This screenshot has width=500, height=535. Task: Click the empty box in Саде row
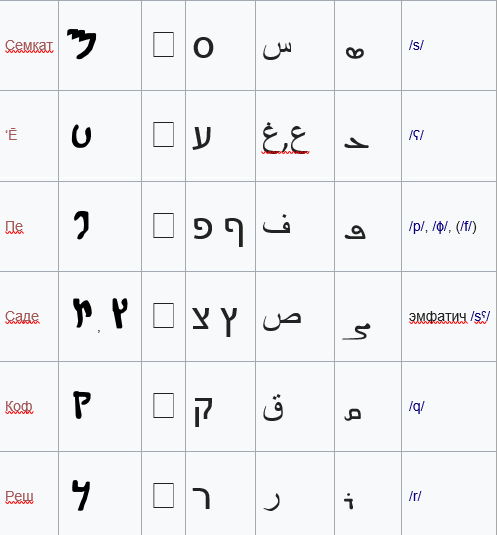point(163,316)
